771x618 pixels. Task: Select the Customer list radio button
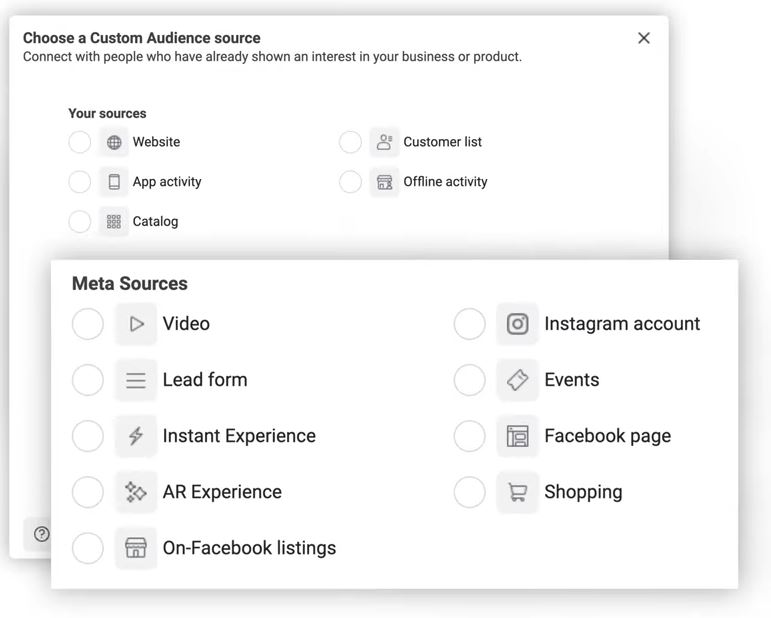pos(350,142)
